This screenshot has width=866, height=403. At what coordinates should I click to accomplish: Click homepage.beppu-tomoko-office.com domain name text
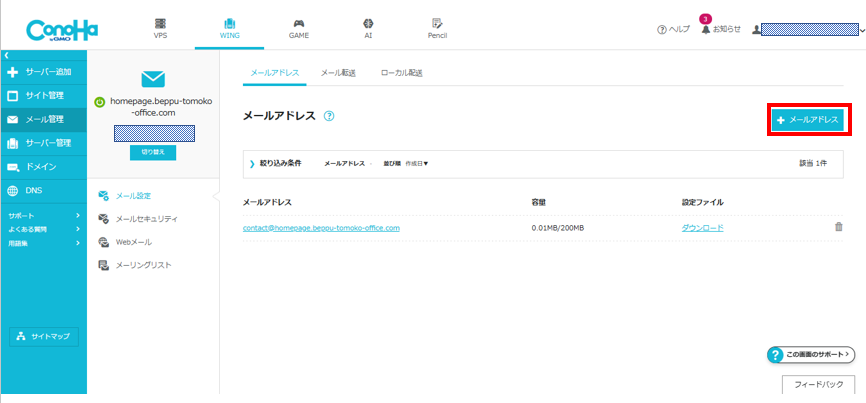coord(160,107)
